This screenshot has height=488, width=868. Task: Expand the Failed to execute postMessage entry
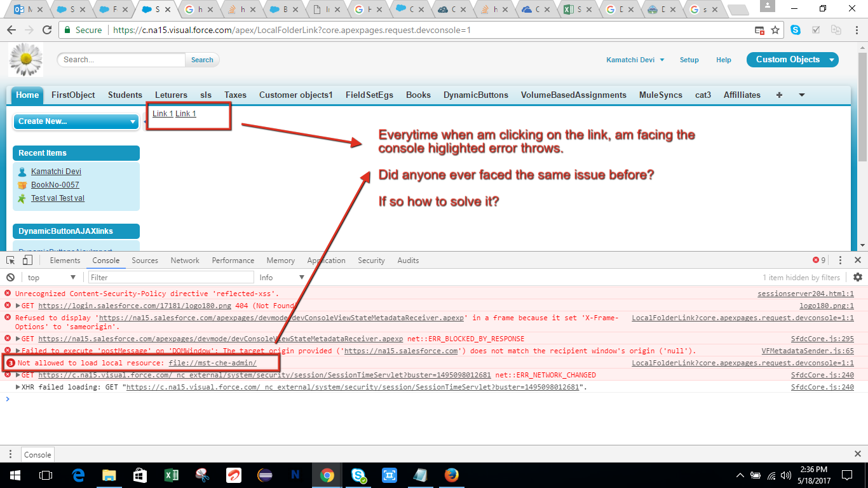18,351
